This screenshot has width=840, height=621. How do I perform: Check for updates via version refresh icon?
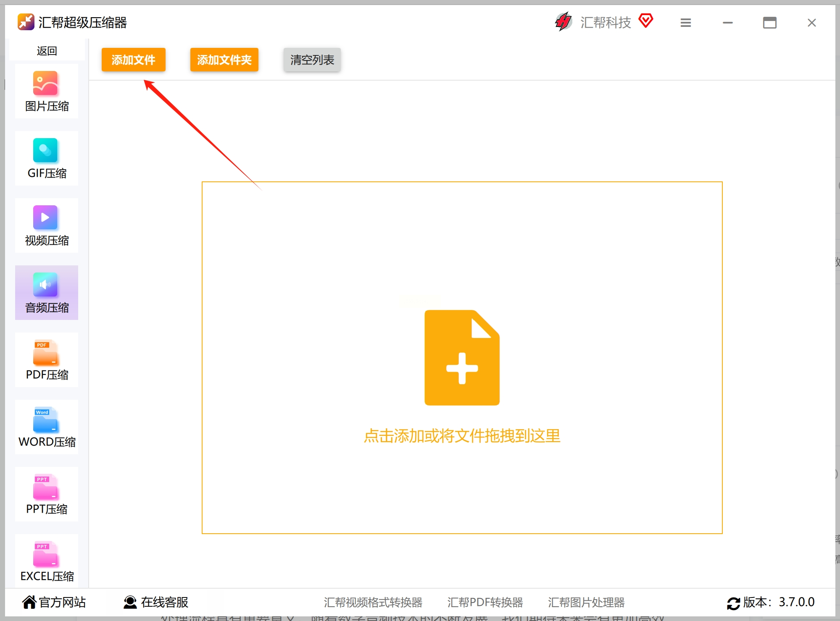click(734, 603)
